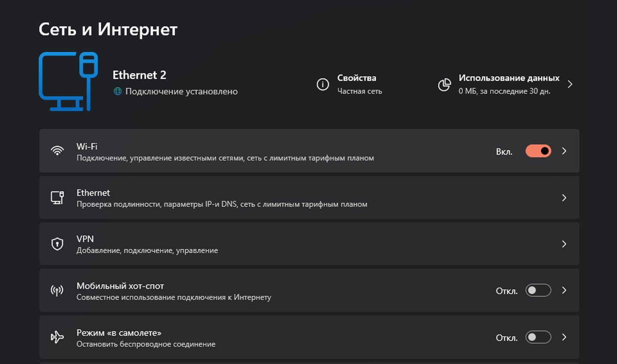Viewport: 617px width, 364px height.
Task: Turn off the Wi-Fi toggle
Action: click(x=538, y=151)
